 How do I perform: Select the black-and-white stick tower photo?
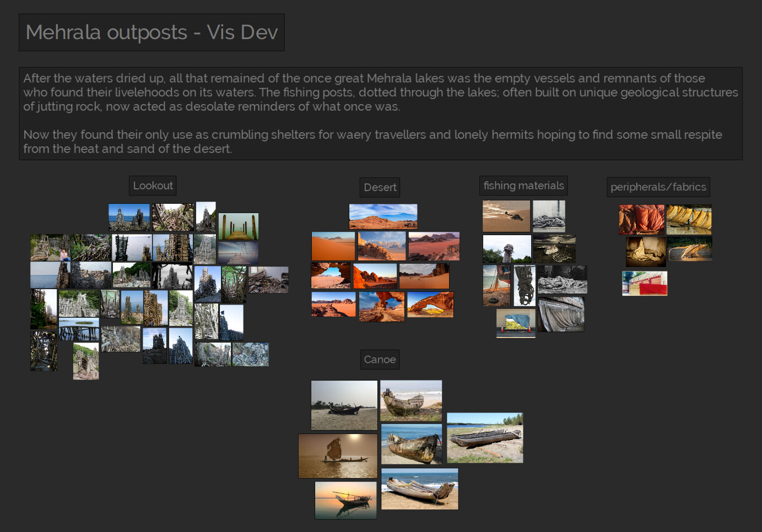[x=172, y=276]
